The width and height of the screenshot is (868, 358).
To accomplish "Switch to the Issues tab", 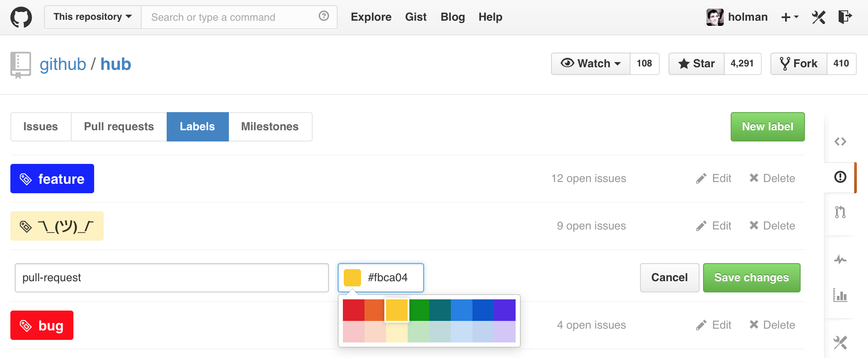I will pyautogui.click(x=41, y=127).
